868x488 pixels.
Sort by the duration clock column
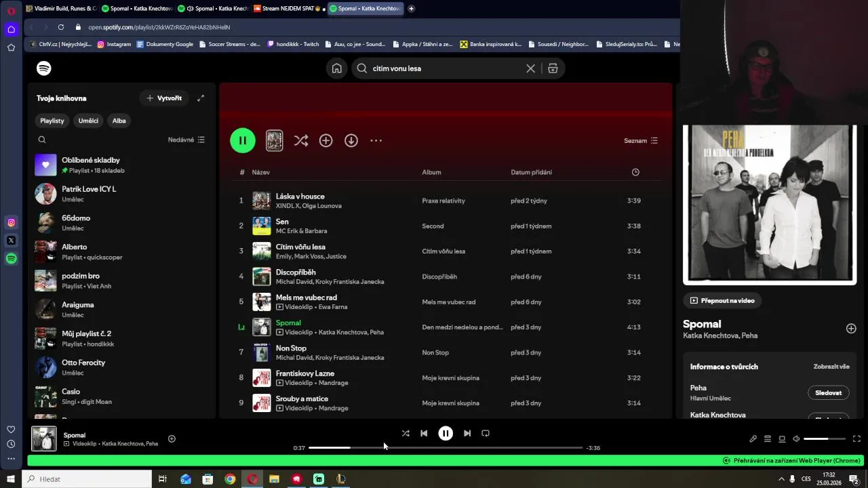coord(635,172)
